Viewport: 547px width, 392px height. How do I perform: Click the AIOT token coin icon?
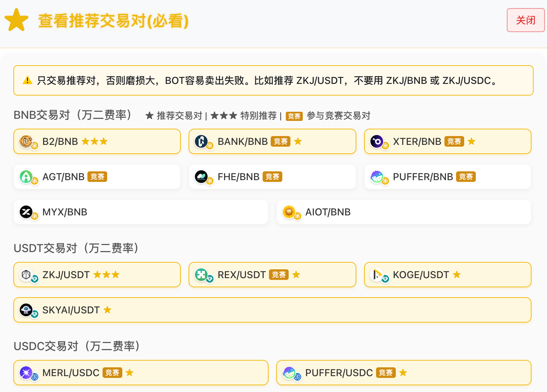pos(289,212)
